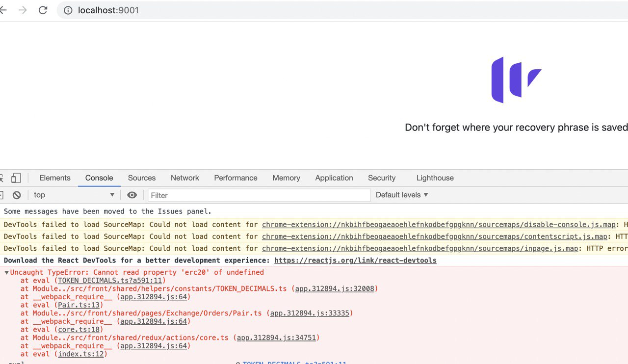Open the app.312894.js:32008 link
The height and width of the screenshot is (364, 628).
tap(335, 288)
